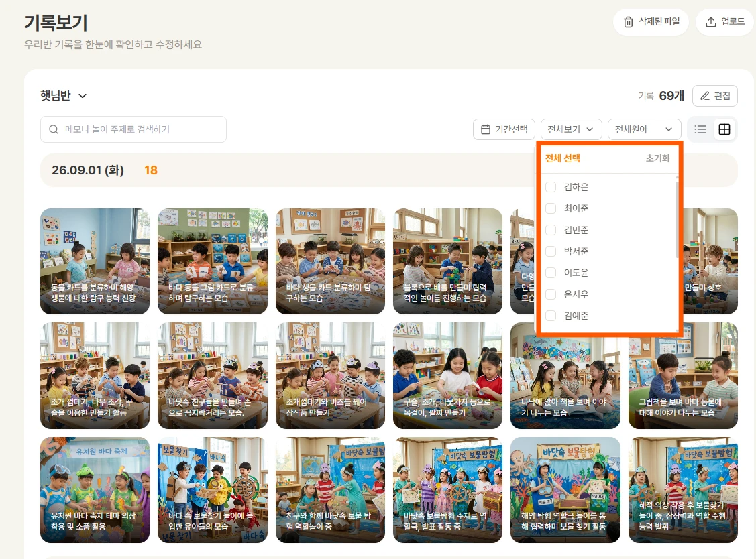Check the 김하은 checkbox

click(551, 187)
